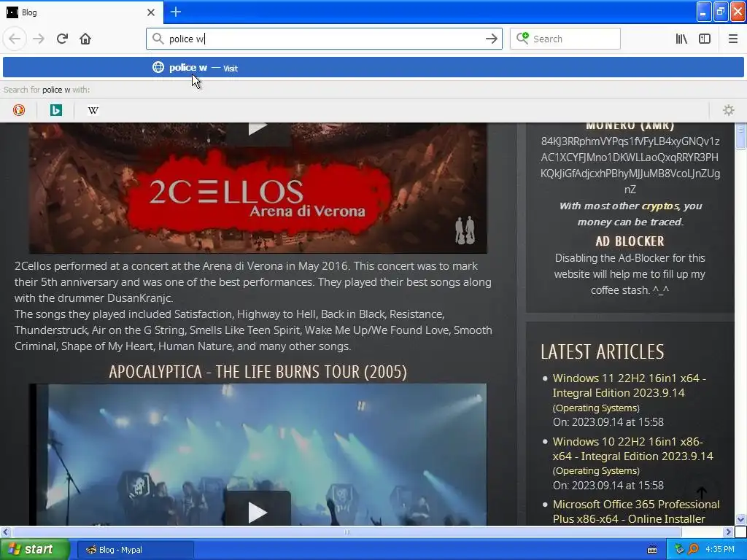Open the Library (bookshelf) icon
This screenshot has height=560, width=747.
(681, 39)
